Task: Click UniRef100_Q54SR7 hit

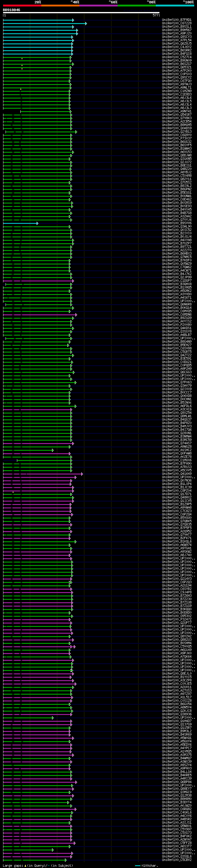Action: [177, 115]
